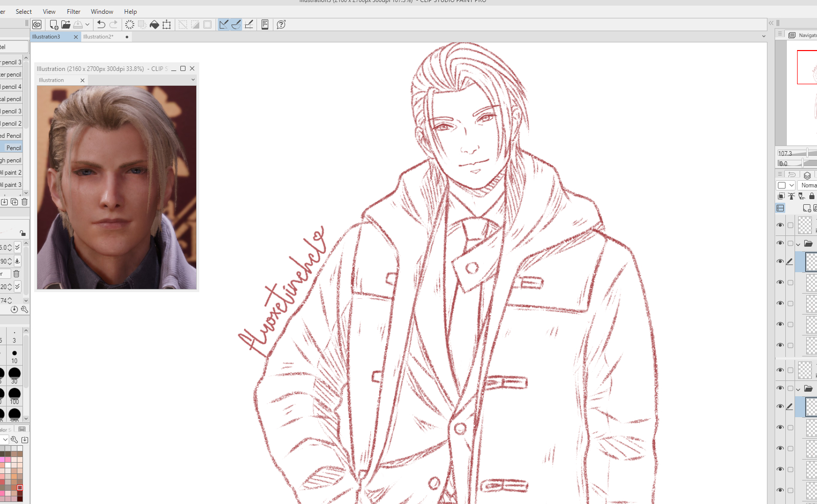Open the Filter menu

coord(74,12)
